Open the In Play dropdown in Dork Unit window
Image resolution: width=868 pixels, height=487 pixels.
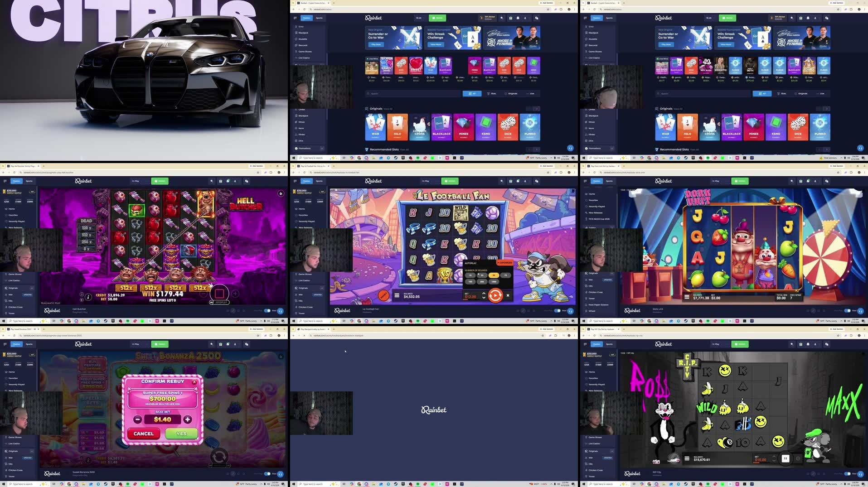click(720, 181)
